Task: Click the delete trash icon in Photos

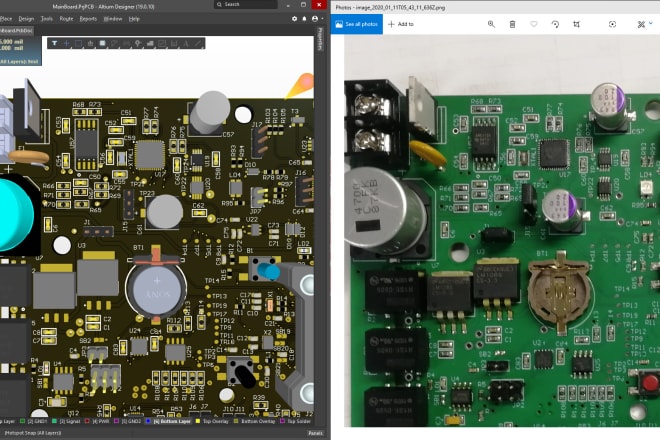Action: pyautogui.click(x=512, y=24)
